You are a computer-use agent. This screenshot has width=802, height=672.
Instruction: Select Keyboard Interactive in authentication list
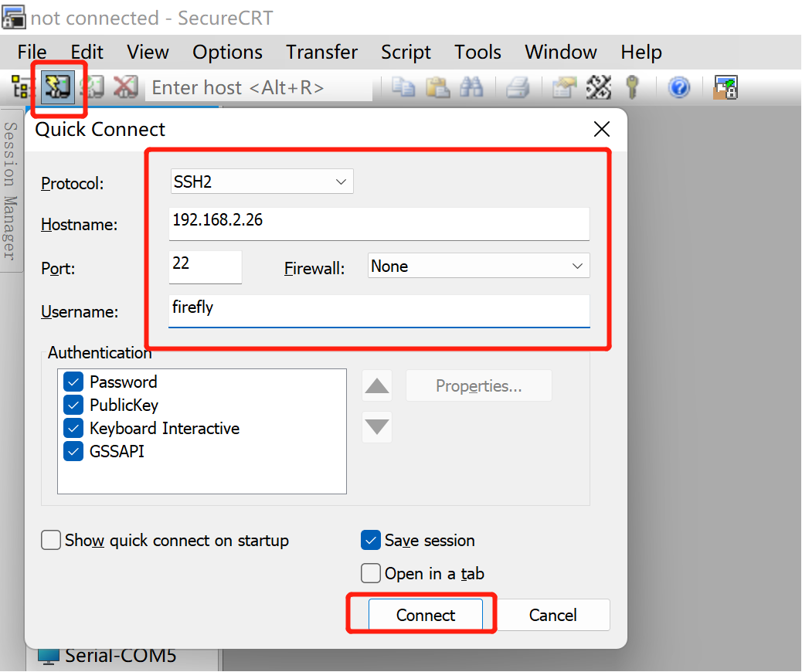pos(164,428)
